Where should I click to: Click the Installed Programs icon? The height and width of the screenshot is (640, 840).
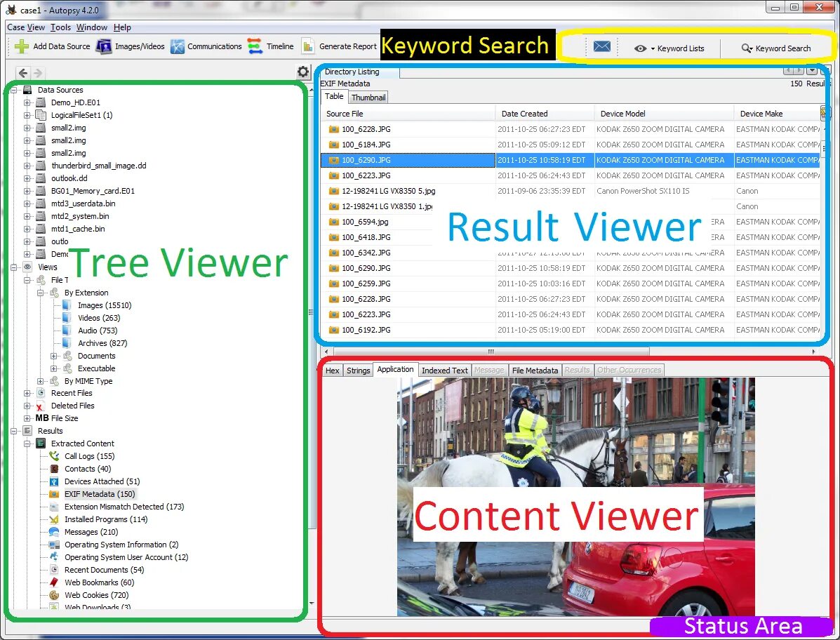tap(54, 519)
